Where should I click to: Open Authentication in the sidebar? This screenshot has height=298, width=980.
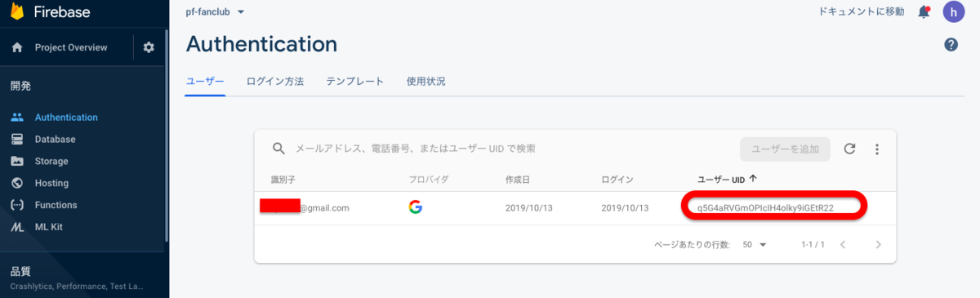point(66,117)
